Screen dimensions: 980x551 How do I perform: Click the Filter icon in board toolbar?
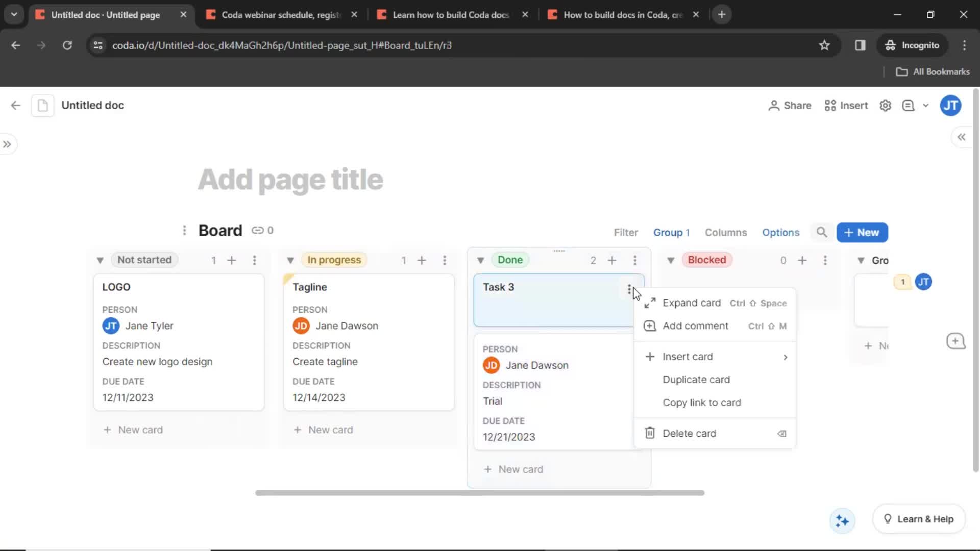[626, 232]
